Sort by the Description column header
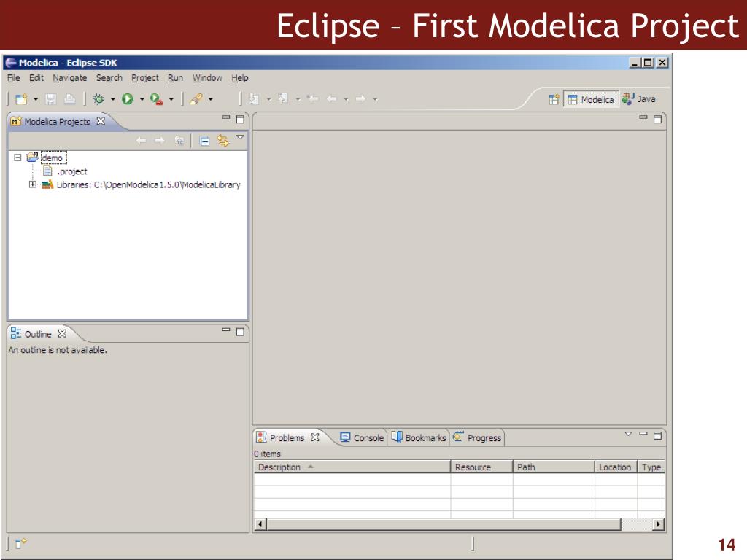This screenshot has width=747, height=560. click(352, 467)
